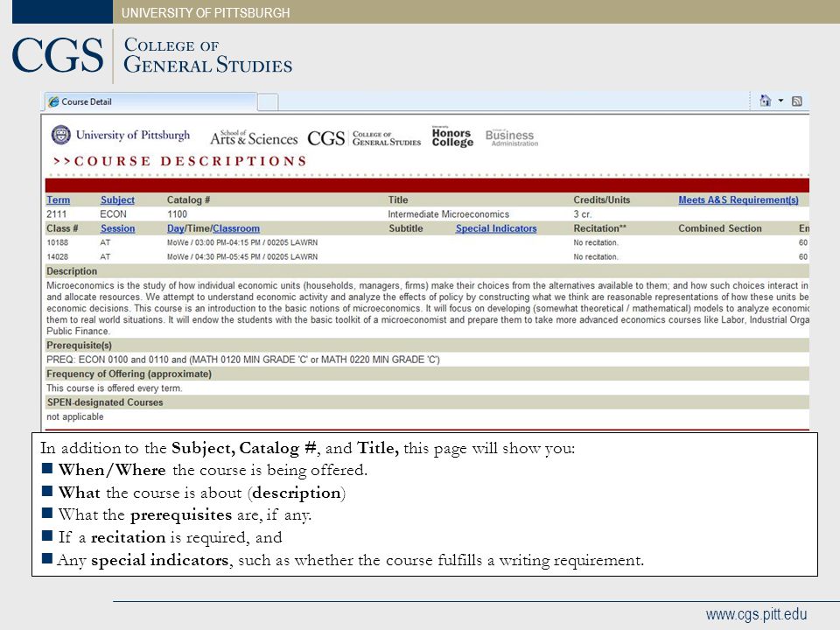Click the Frequency of Offering (approximate) header
The width and height of the screenshot is (840, 630).
click(129, 374)
